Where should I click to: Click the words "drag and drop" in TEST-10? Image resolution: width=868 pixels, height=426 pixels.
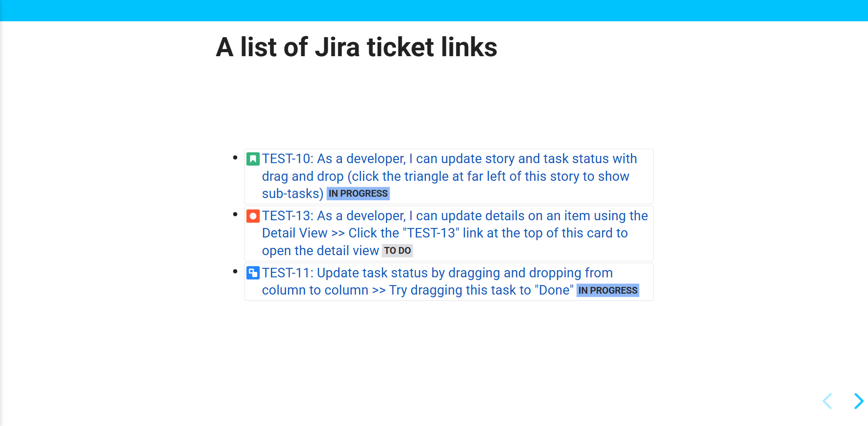(302, 176)
